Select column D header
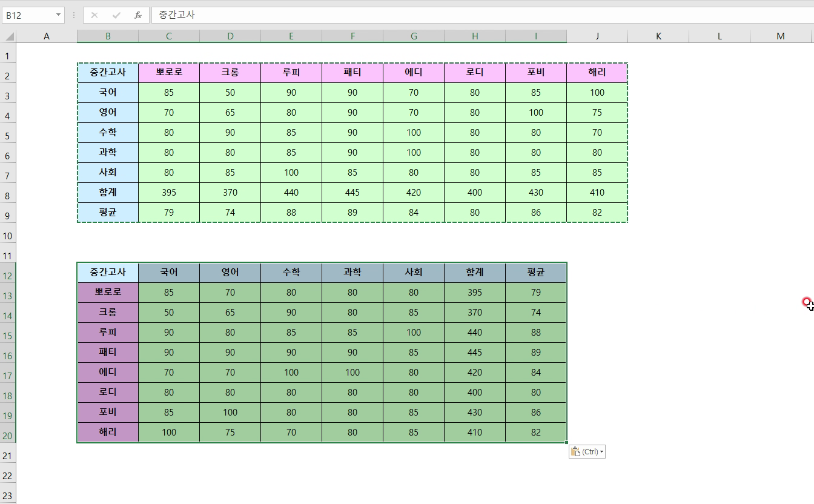Viewport: 814px width, 504px height. click(230, 36)
